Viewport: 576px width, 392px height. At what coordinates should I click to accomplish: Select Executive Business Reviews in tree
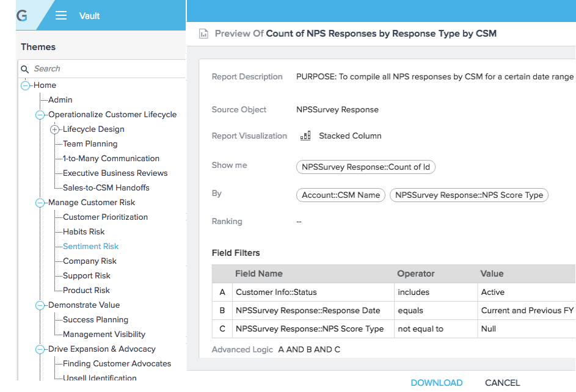(x=115, y=173)
